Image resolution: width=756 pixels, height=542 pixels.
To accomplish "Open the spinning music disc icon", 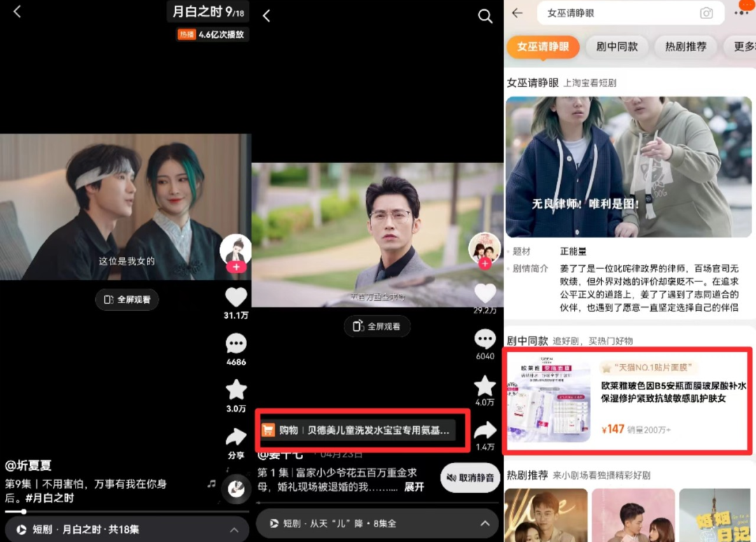I will pyautogui.click(x=236, y=489).
